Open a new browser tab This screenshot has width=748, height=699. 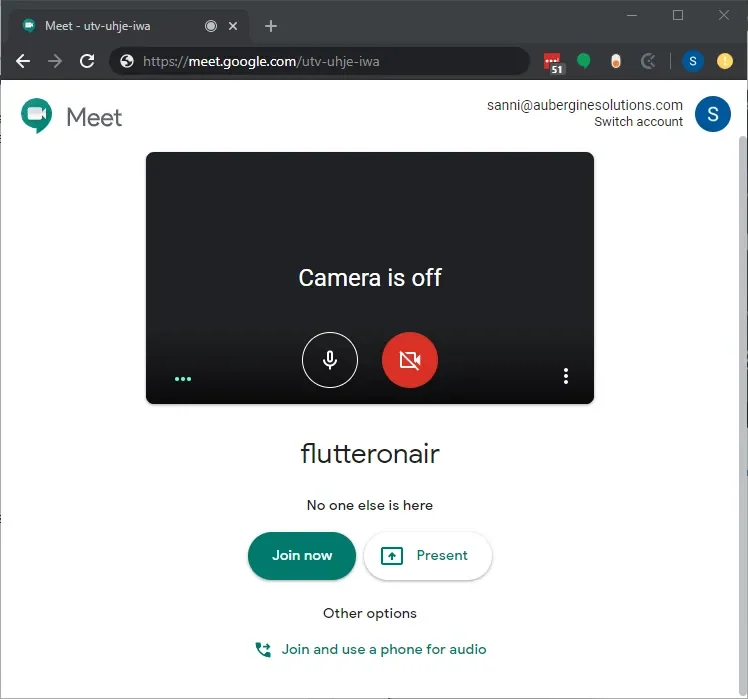coord(271,26)
